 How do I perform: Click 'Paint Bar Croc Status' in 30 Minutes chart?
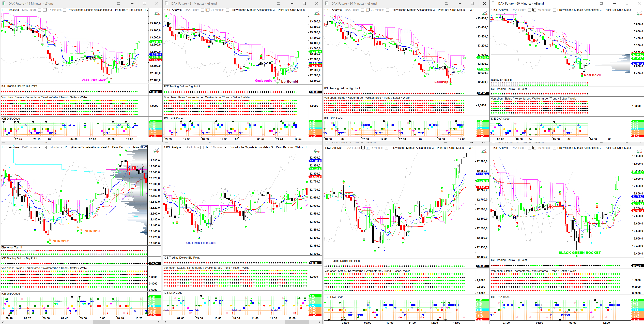coord(451,10)
